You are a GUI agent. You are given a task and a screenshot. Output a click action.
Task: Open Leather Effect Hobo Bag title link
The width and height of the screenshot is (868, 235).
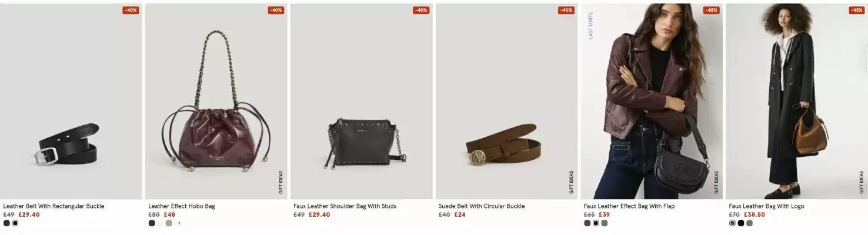tap(182, 206)
